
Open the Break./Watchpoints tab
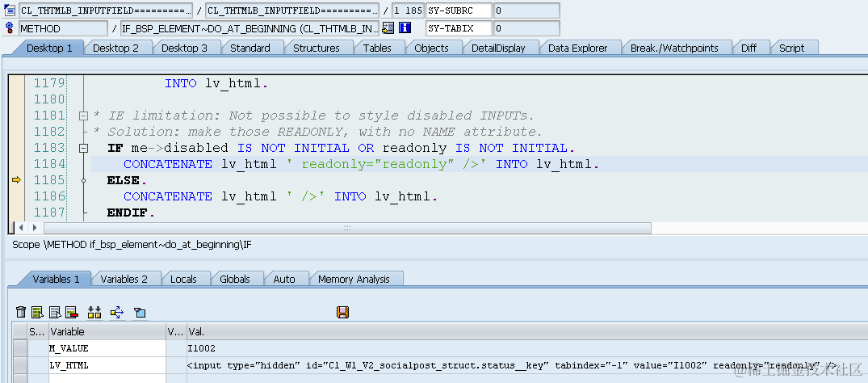click(x=674, y=48)
